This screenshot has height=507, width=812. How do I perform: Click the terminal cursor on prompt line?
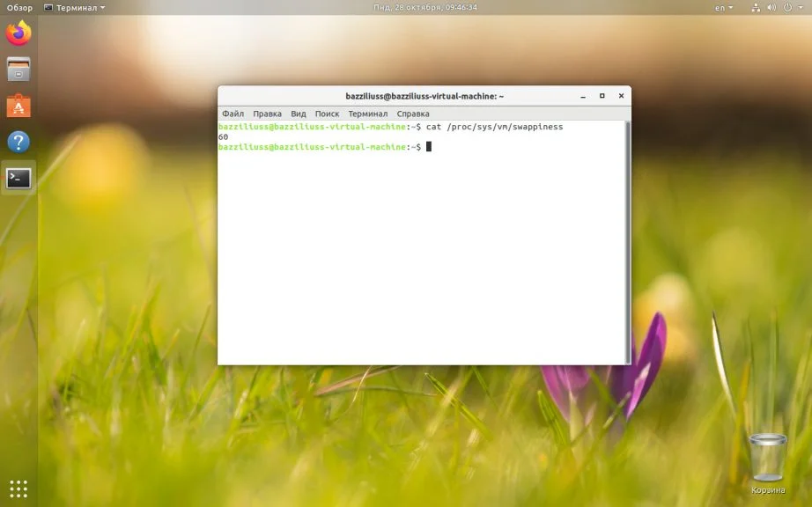pyautogui.click(x=429, y=147)
